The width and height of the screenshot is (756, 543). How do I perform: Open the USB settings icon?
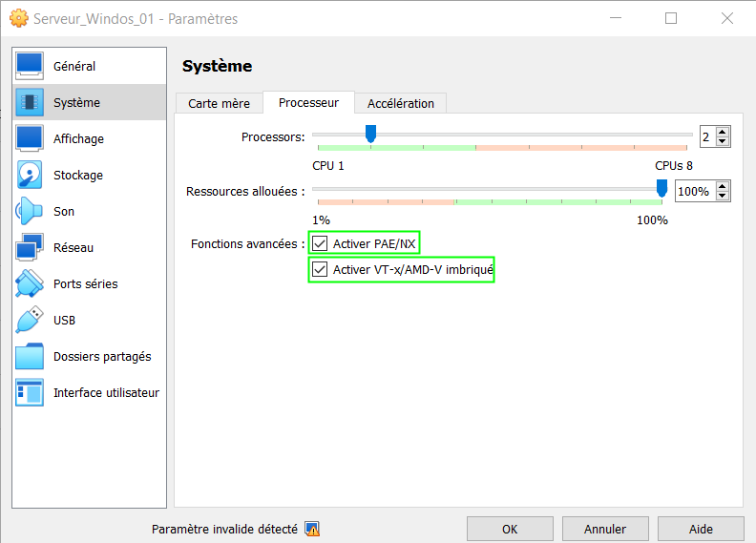(30, 320)
